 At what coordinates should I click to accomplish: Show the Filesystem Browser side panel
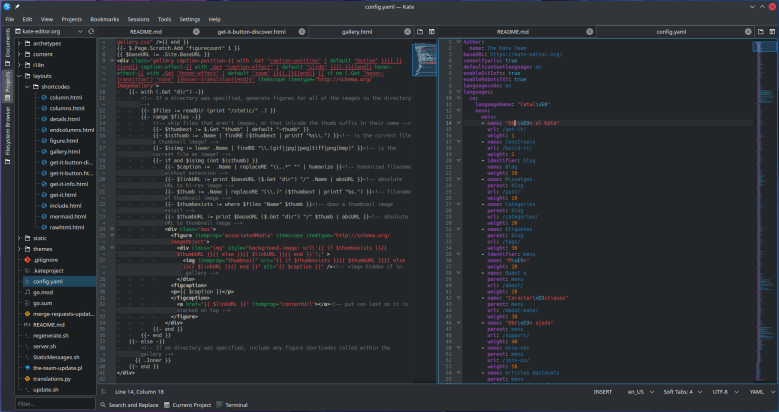coord(6,134)
